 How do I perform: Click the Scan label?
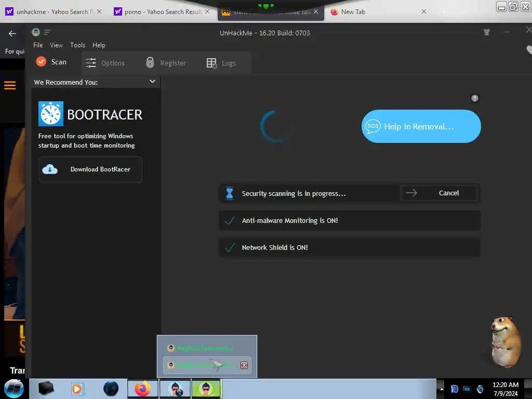click(59, 62)
